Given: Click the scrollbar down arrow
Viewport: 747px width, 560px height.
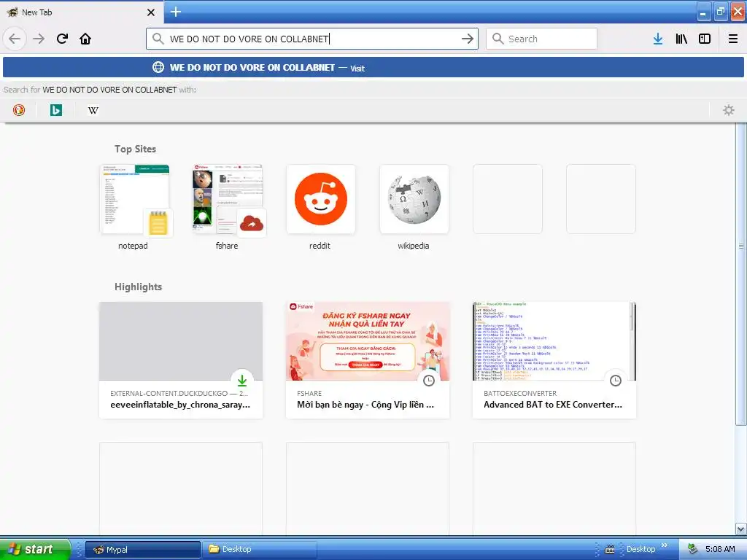Looking at the screenshot, I should (x=741, y=529).
